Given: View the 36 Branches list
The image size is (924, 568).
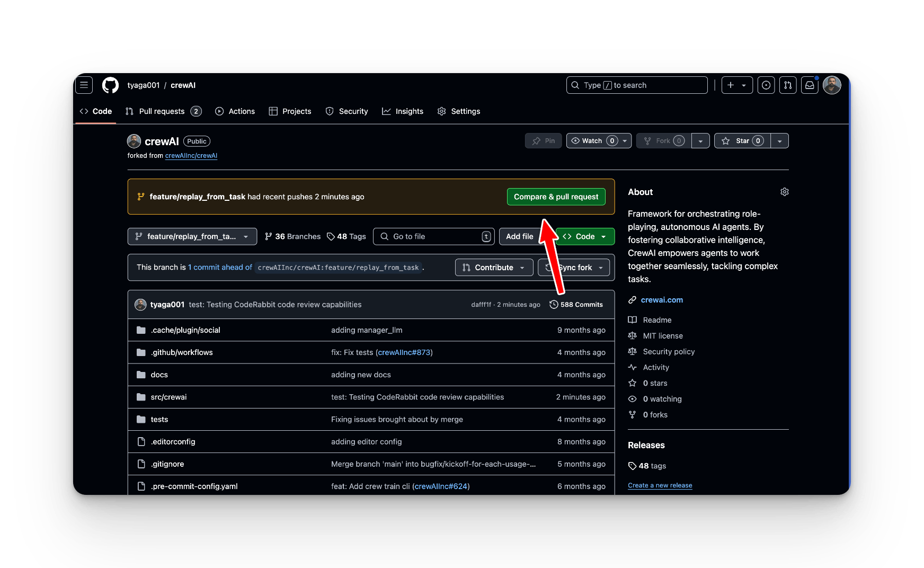Looking at the screenshot, I should coord(292,236).
